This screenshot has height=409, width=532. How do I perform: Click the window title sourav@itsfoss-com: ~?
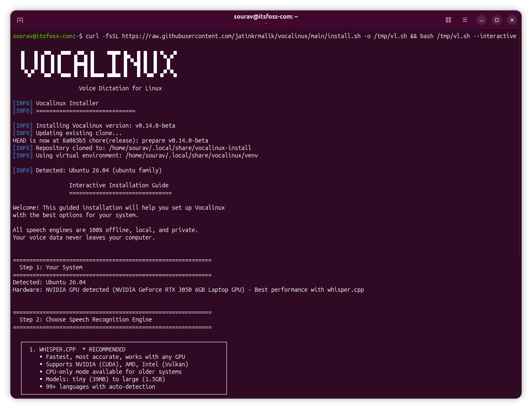(266, 17)
